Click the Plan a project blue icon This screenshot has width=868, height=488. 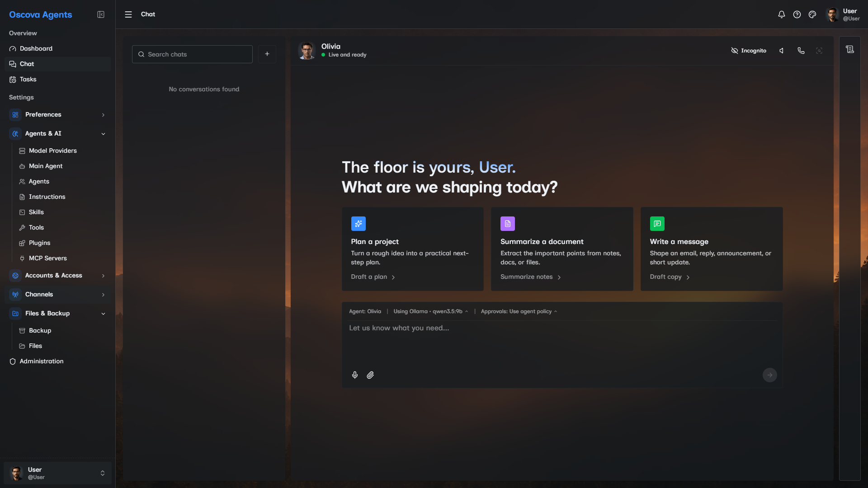point(359,224)
